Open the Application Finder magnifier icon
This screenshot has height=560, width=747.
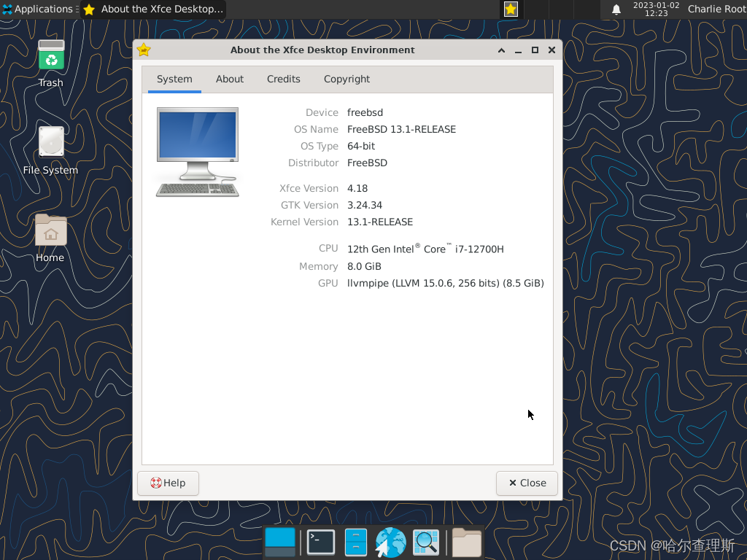[x=426, y=542]
